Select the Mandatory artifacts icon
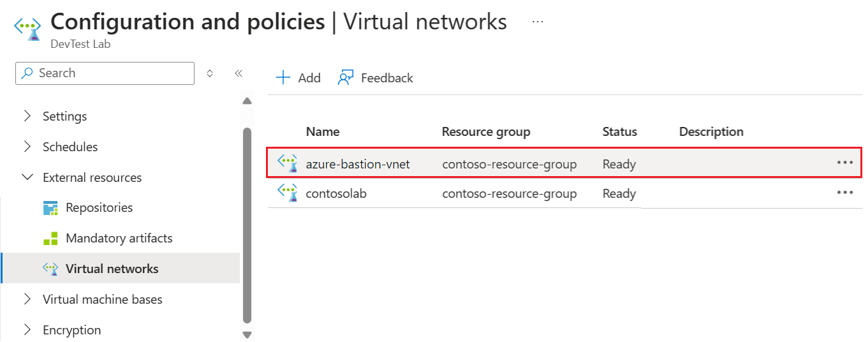Viewport: 868px width, 342px height. pyautogui.click(x=50, y=239)
